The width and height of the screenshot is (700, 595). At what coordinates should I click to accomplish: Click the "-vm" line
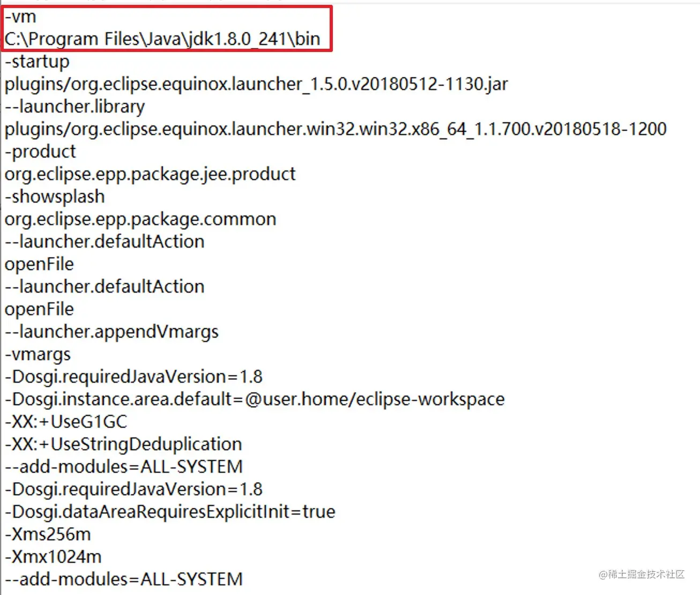(20, 17)
